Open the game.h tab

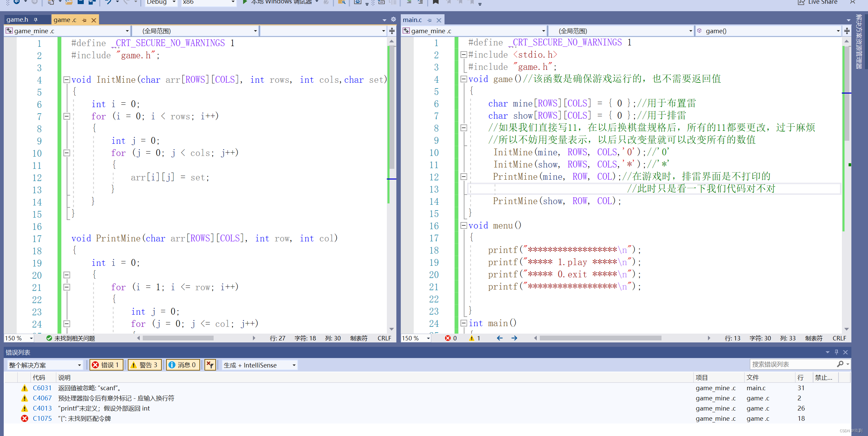(17, 20)
